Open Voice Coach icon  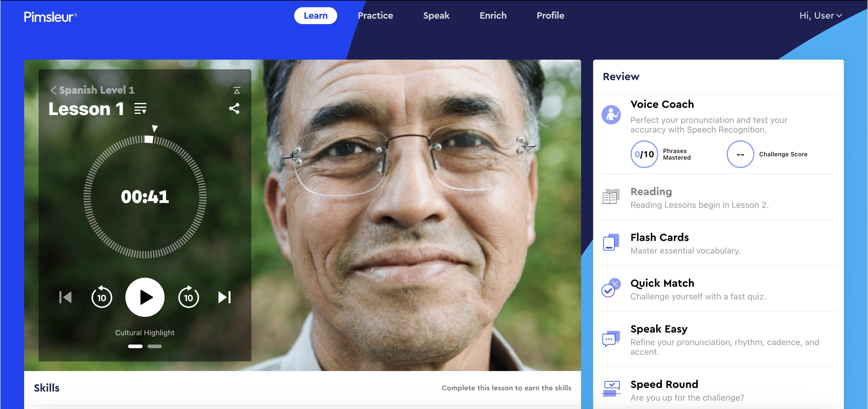tap(611, 115)
